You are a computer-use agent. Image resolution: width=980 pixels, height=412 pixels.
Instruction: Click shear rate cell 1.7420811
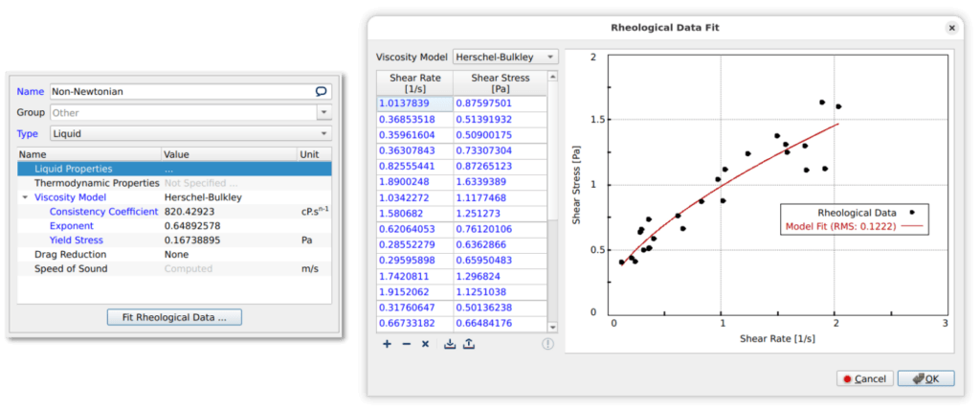[x=415, y=276]
